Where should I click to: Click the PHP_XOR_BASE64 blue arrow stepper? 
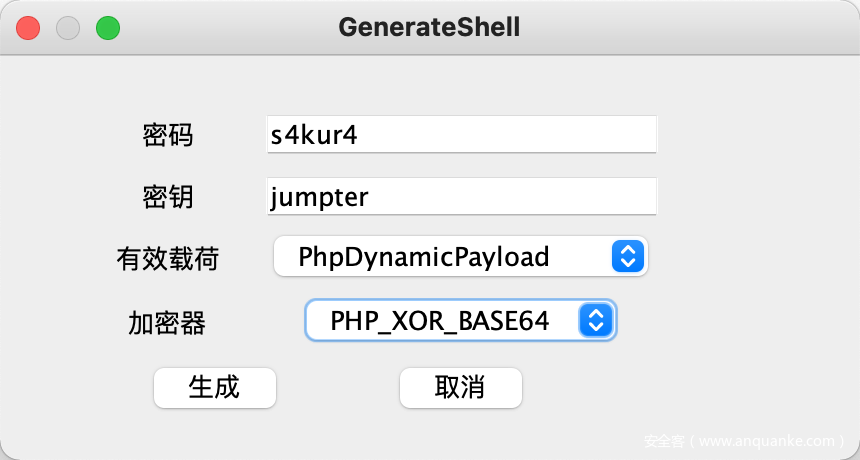596,321
